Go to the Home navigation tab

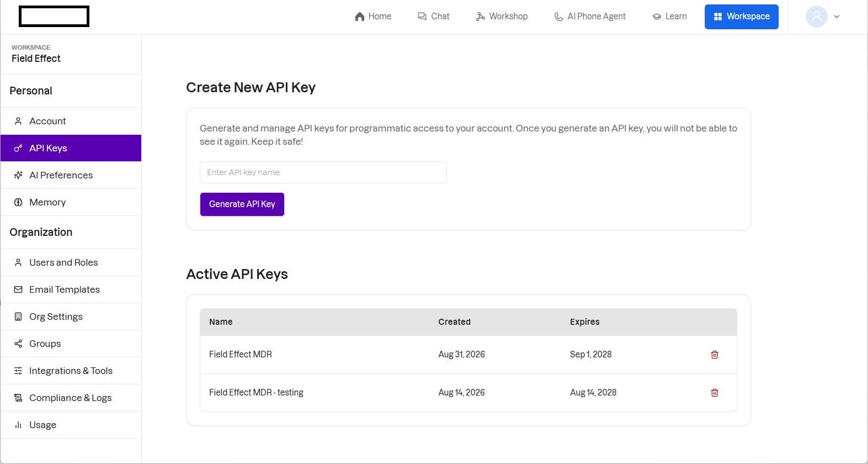(x=373, y=17)
